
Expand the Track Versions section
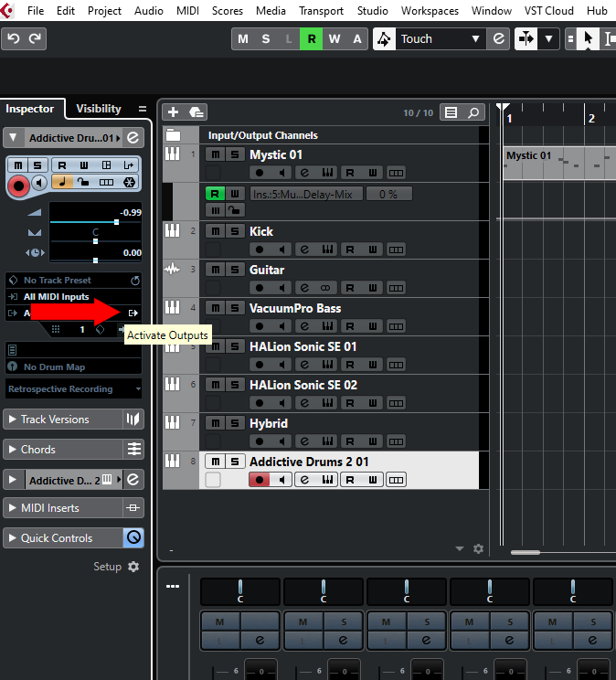(x=61, y=420)
